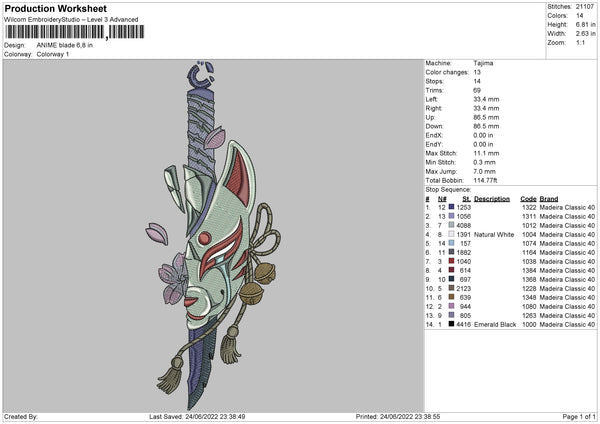Click the color swatch for thread 1253
600x424 pixels.
[452, 207]
